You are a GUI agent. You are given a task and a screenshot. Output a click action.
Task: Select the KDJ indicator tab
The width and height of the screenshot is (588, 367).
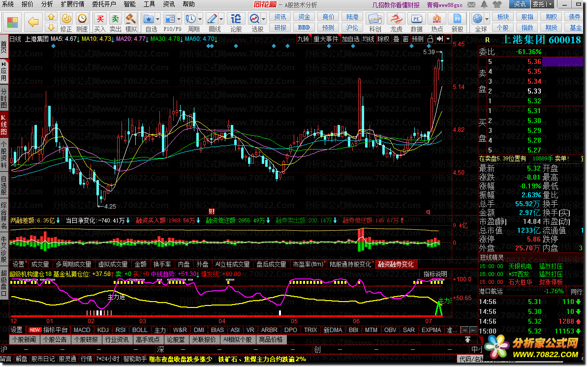point(103,330)
